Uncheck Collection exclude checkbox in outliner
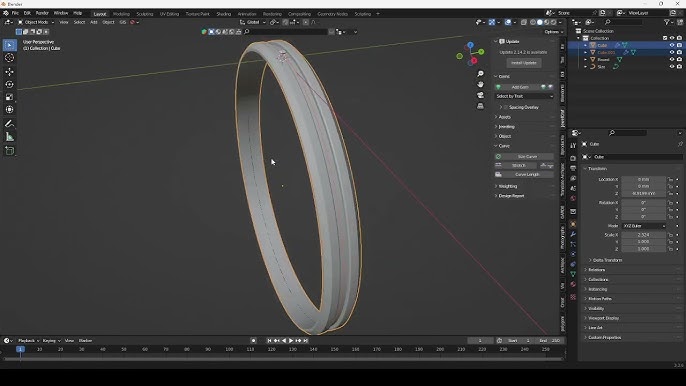 tap(665, 38)
